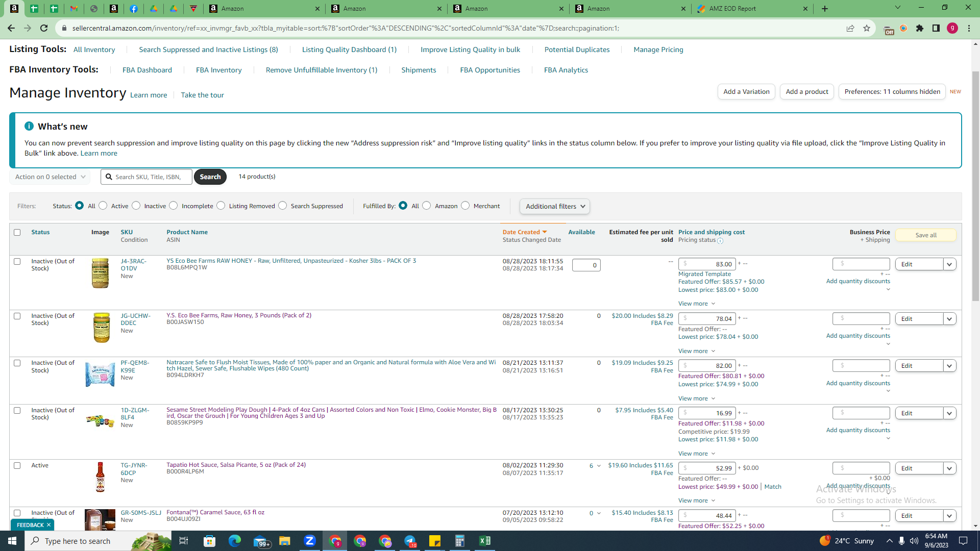Image resolution: width=980 pixels, height=551 pixels.
Task: Close the FEEDBACK tab with its X
Action: pos(49,525)
